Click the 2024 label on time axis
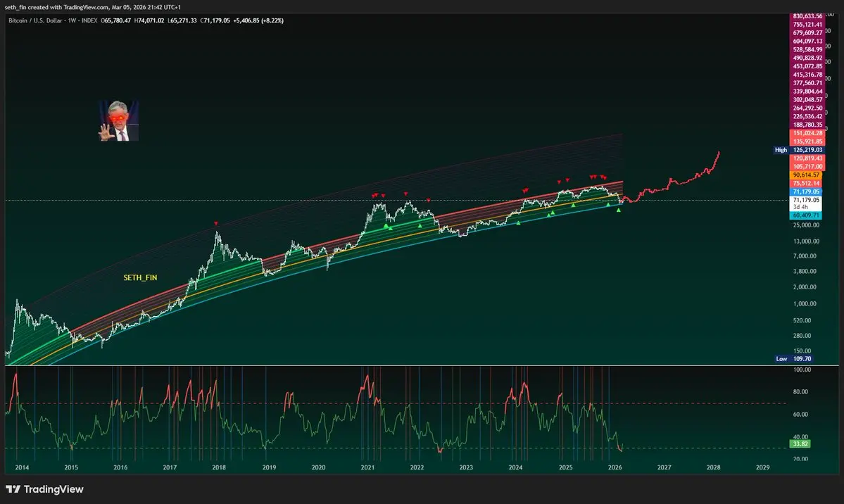 pyautogui.click(x=516, y=467)
